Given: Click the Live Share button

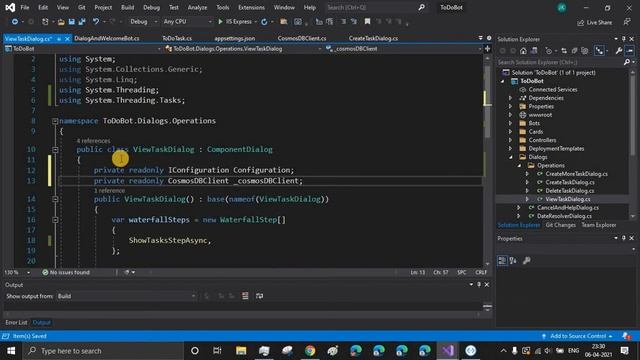Looking at the screenshot, I should tap(594, 22).
